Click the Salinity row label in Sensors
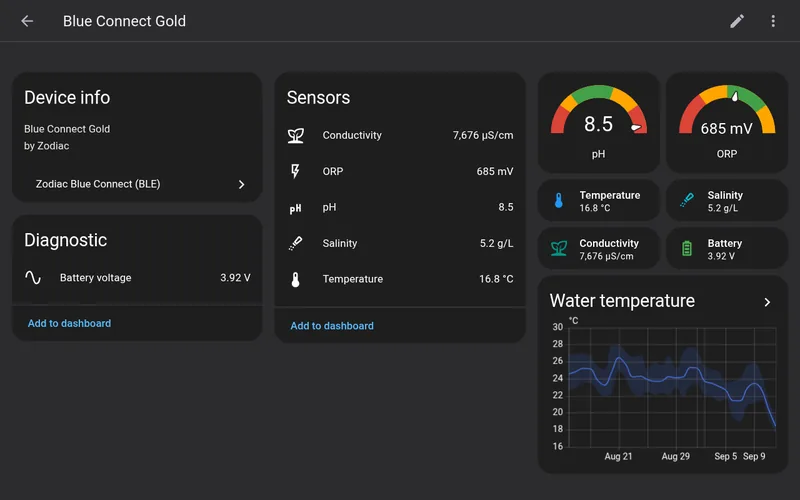The height and width of the screenshot is (500, 800). click(340, 243)
